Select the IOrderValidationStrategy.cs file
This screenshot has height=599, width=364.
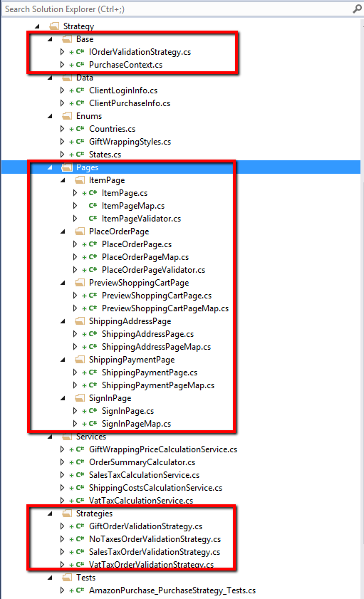click(140, 52)
